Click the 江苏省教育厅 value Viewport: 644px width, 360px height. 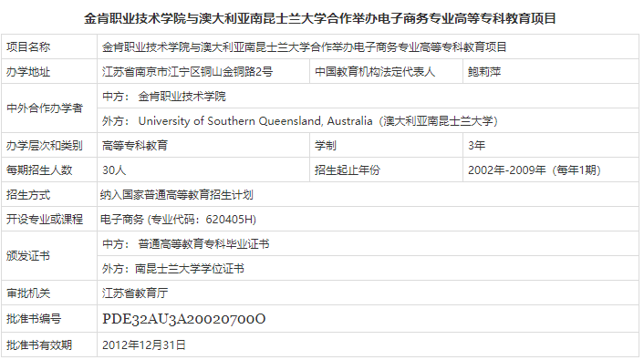click(135, 293)
